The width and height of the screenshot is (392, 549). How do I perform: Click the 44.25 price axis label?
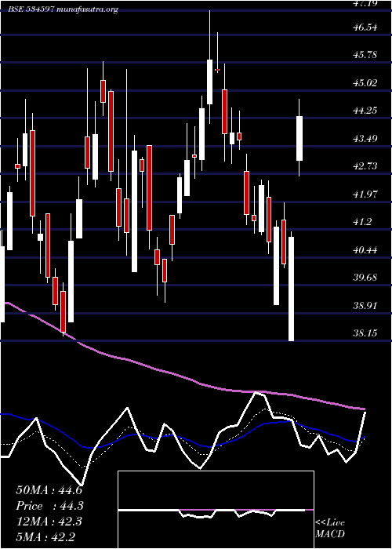click(x=365, y=111)
